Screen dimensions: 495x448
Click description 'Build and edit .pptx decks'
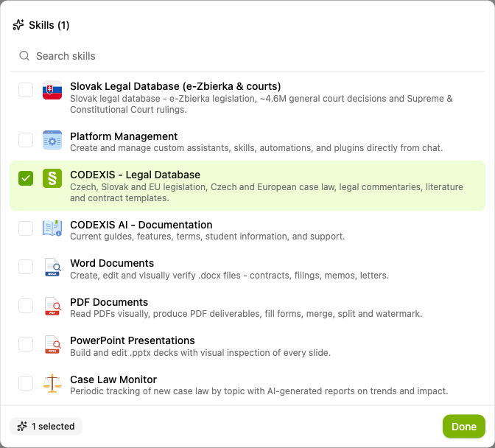point(200,353)
